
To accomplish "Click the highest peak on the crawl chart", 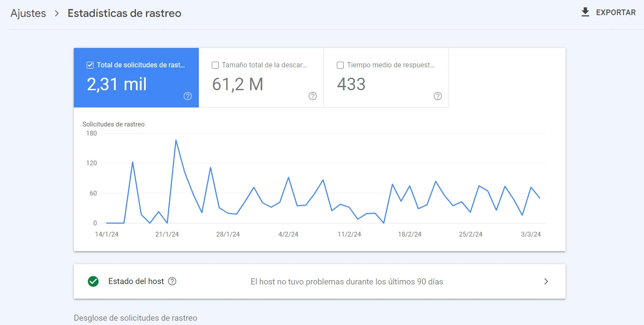I will [176, 140].
